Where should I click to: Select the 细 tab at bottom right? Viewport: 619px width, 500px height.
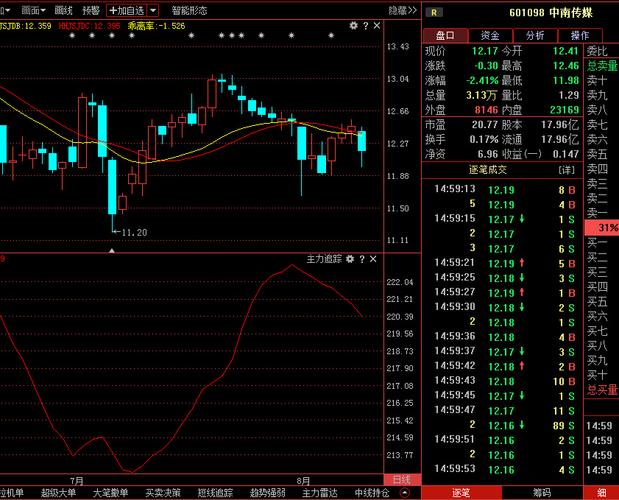coord(602,493)
